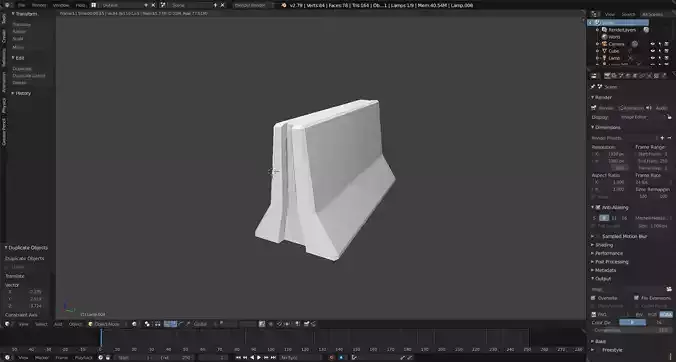Select the RGBA color mode button
Image resolution: width=676 pixels, height=362 pixels.
click(666, 315)
